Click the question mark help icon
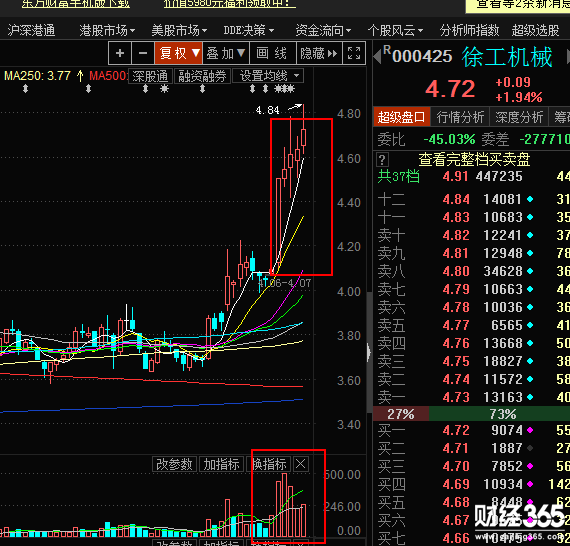This screenshot has width=570, height=546. [382, 160]
